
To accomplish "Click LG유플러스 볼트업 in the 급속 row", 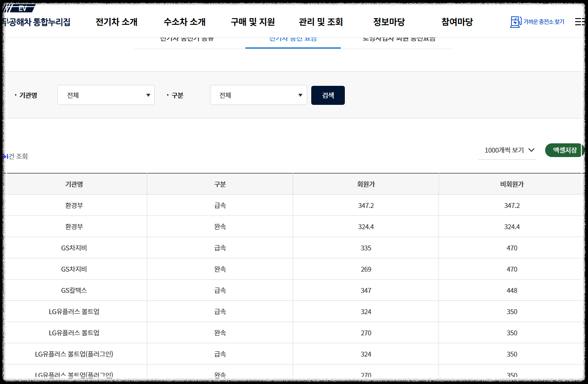I will [74, 312].
